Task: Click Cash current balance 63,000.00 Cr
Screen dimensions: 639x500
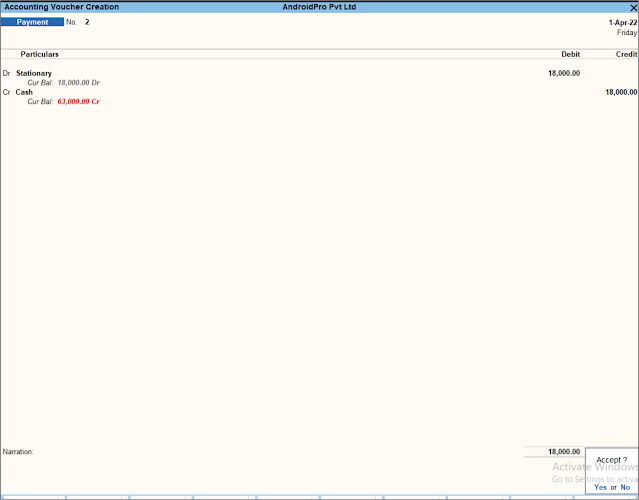Action: [79, 101]
